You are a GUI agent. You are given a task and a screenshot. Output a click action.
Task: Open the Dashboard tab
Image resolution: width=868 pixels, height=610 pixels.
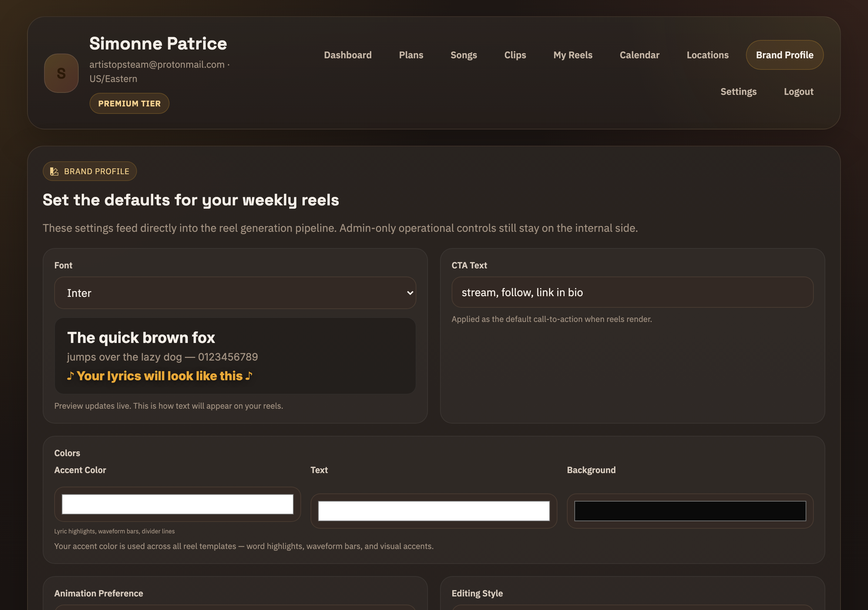pyautogui.click(x=348, y=55)
